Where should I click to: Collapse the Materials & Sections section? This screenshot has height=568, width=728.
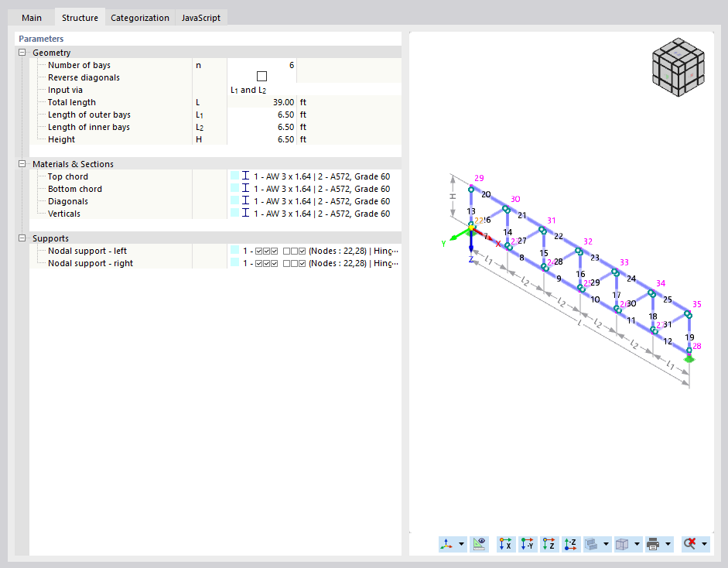22,163
